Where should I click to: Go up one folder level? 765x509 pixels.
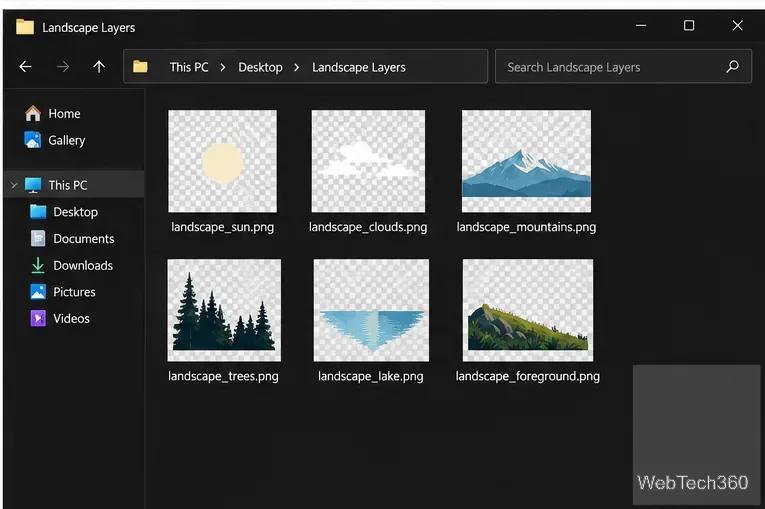[x=99, y=66]
